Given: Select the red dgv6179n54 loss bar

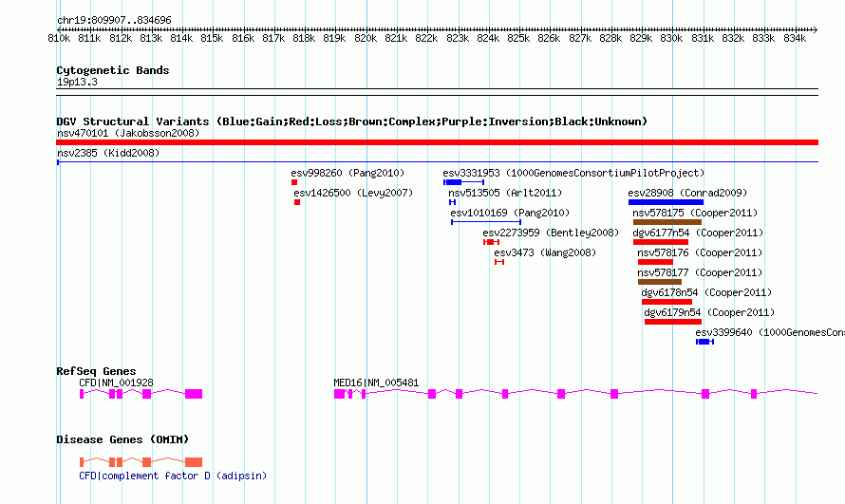Looking at the screenshot, I should point(673,322).
